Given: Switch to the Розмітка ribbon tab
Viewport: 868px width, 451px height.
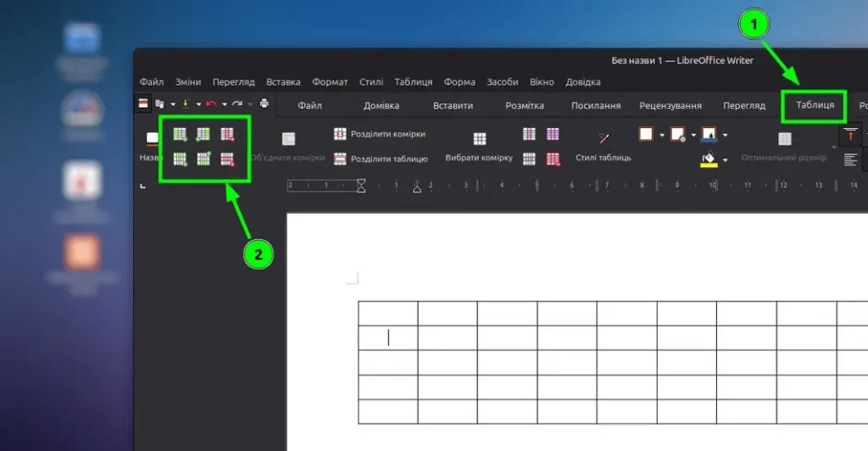Looking at the screenshot, I should click(525, 105).
